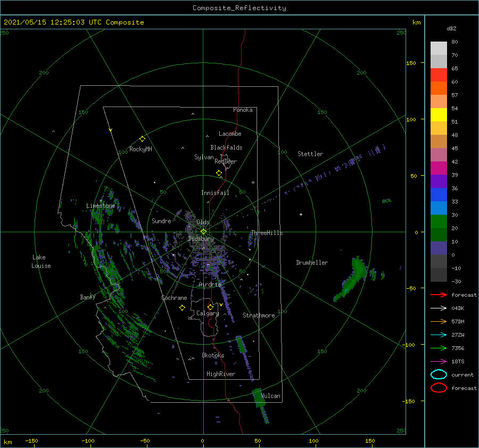Screen dimensions: 479x448
Task: Click the Airdrie label
Action: 210,284
